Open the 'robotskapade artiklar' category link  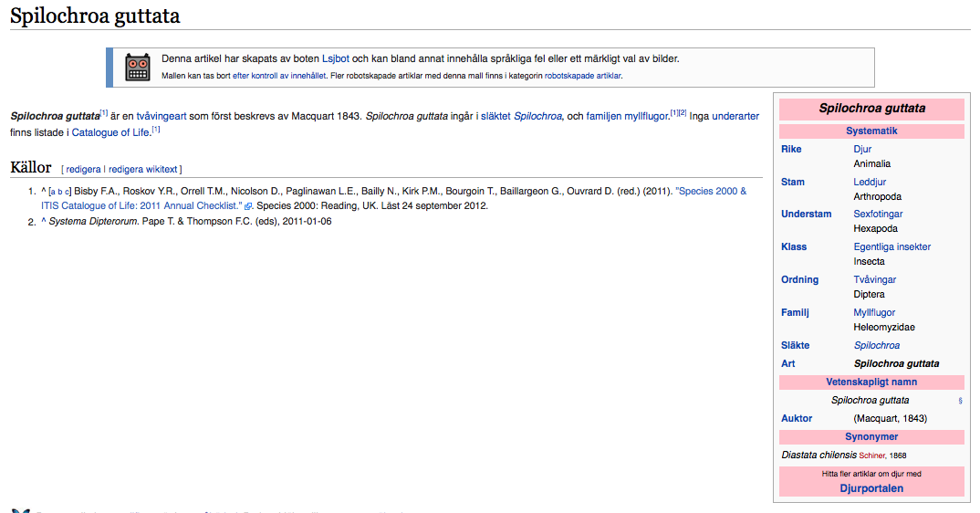pos(582,76)
